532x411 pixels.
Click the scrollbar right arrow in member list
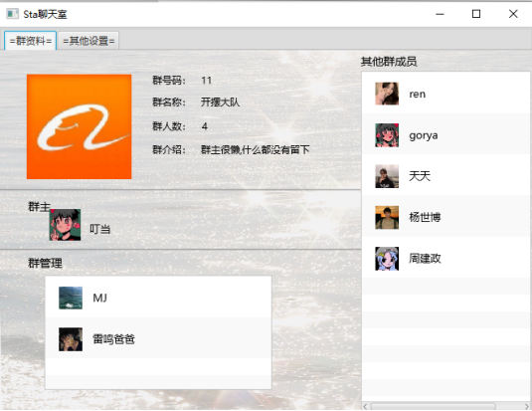(x=527, y=406)
